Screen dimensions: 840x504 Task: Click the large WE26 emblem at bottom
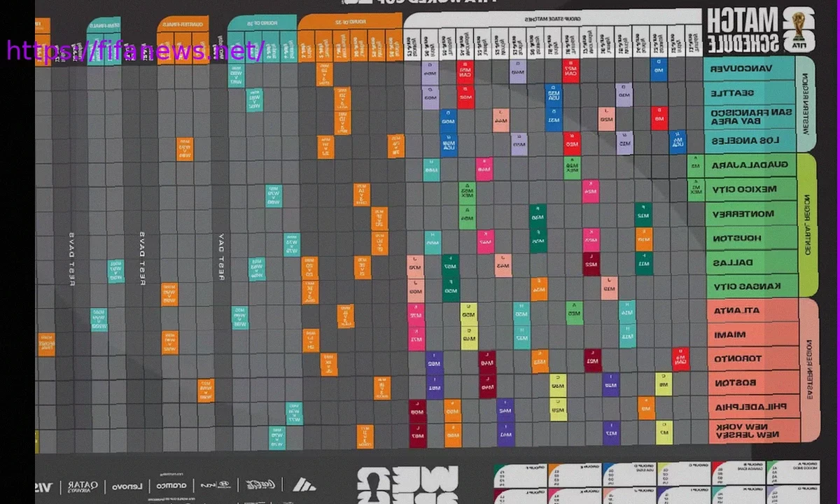[x=406, y=484]
